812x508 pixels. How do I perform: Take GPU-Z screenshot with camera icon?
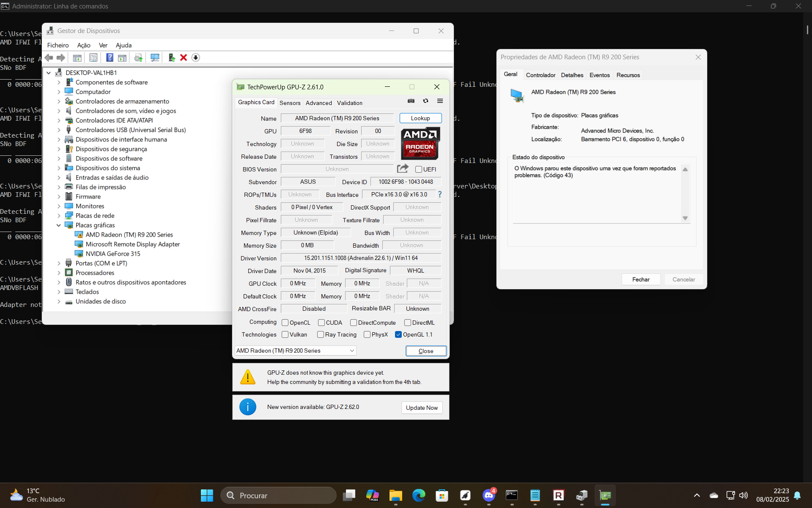click(x=411, y=101)
